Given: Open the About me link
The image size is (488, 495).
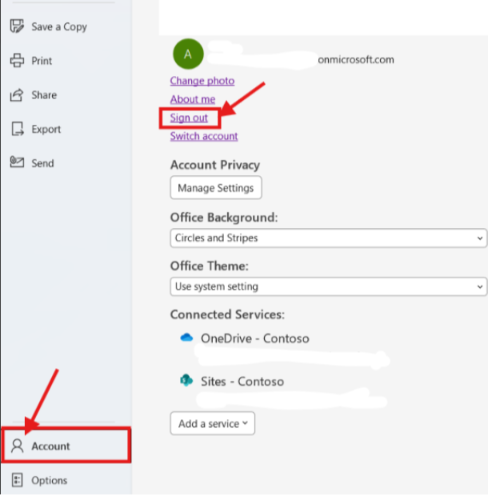Looking at the screenshot, I should pyautogui.click(x=192, y=99).
